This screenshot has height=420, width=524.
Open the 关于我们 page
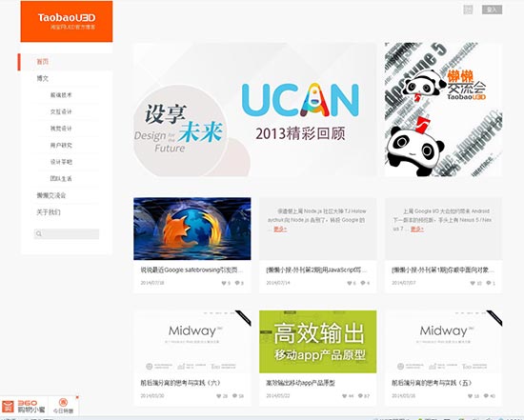pos(49,212)
